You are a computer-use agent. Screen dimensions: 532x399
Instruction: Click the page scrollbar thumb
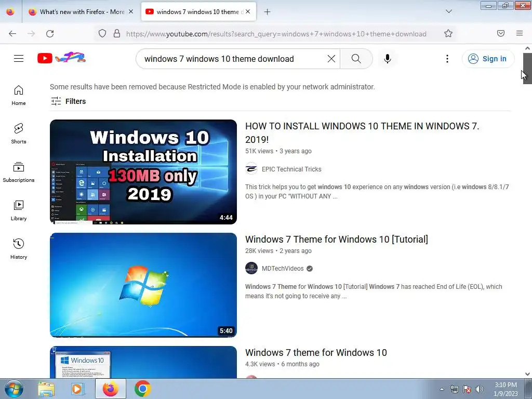point(527,69)
